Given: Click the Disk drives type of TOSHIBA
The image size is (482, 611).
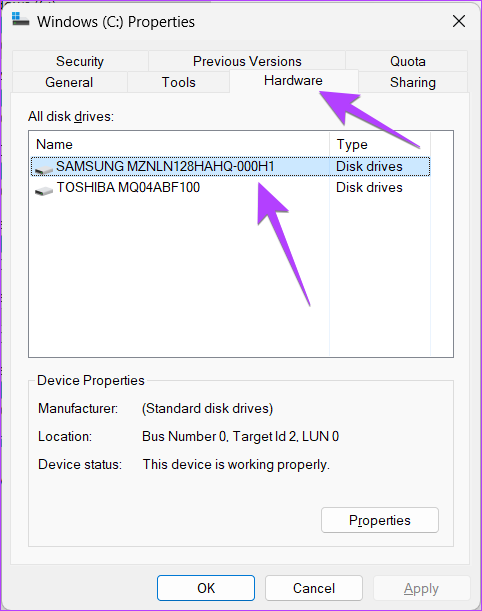Looking at the screenshot, I should 369,187.
